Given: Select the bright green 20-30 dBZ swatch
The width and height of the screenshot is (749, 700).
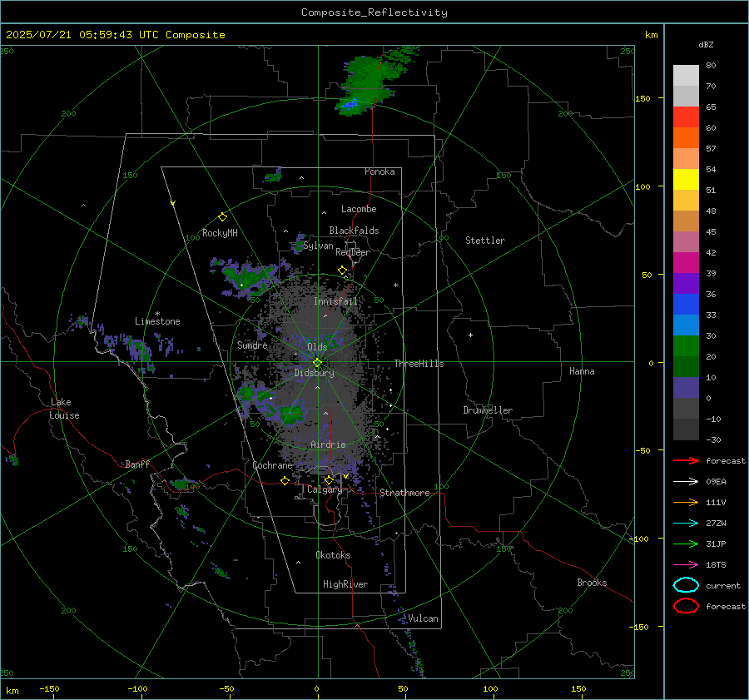Looking at the screenshot, I should click(686, 346).
